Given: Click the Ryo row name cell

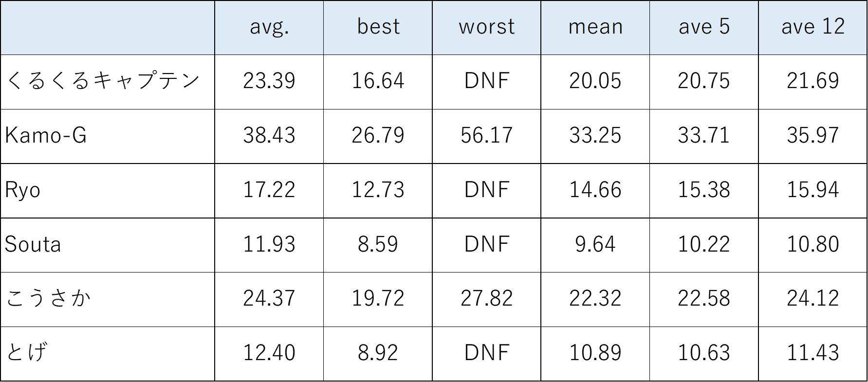Looking at the screenshot, I should (22, 190).
